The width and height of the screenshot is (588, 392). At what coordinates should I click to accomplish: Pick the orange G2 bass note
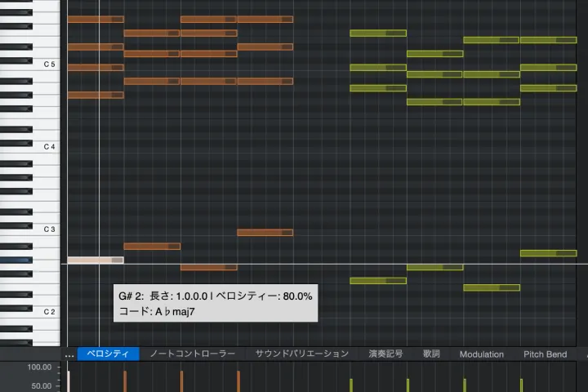[209, 267]
